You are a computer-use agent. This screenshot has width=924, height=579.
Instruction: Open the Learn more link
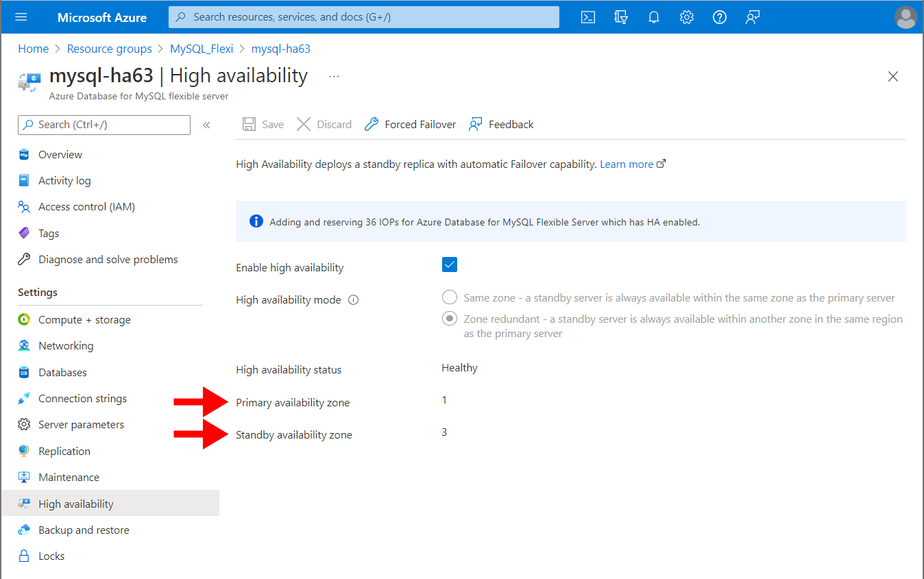[x=627, y=164]
